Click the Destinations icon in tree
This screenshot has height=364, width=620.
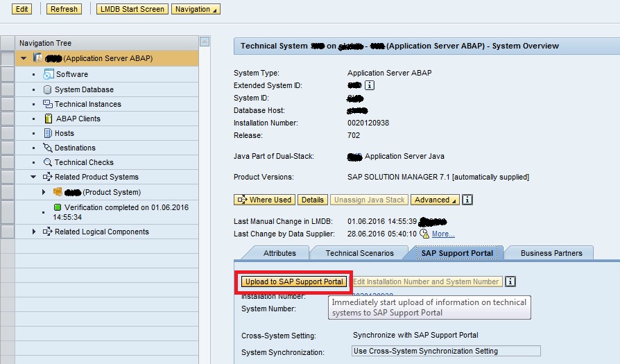[x=48, y=148]
